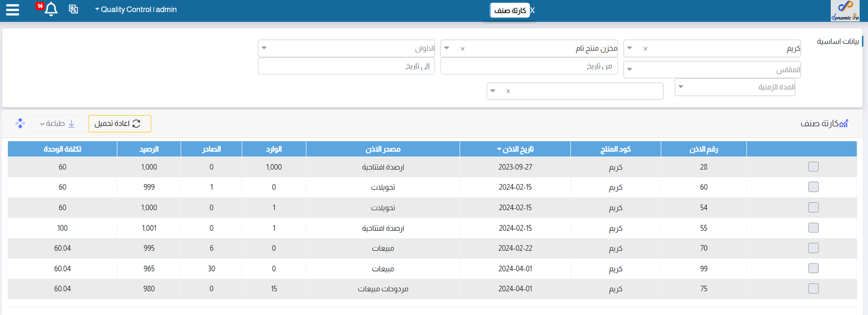This screenshot has width=868, height=315.
Task: Click the من تاريخ date field
Action: coord(529,66)
